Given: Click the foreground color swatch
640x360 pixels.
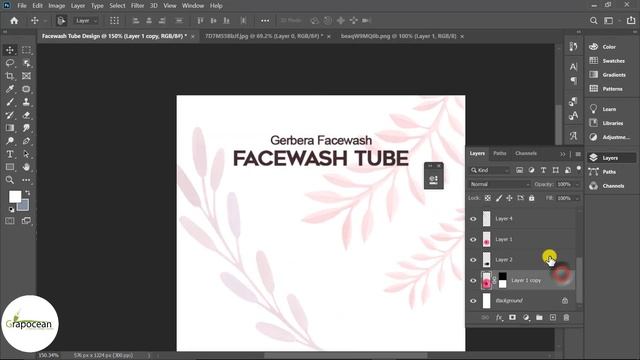Looking at the screenshot, I should [x=14, y=196].
